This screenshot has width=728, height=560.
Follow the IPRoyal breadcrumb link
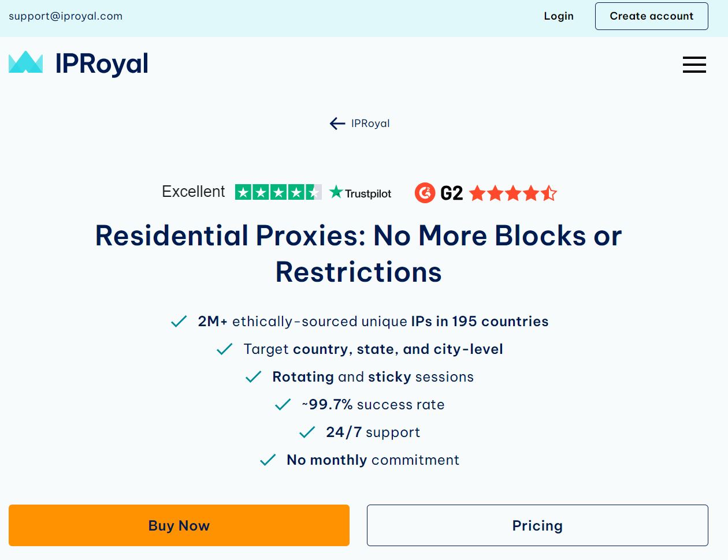(x=370, y=124)
